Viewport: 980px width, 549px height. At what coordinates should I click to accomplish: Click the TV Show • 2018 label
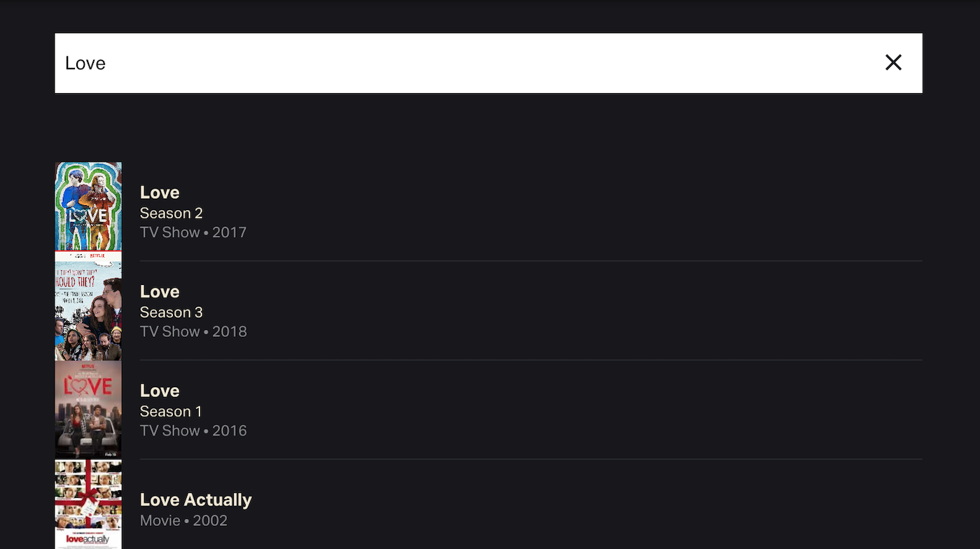click(x=193, y=331)
